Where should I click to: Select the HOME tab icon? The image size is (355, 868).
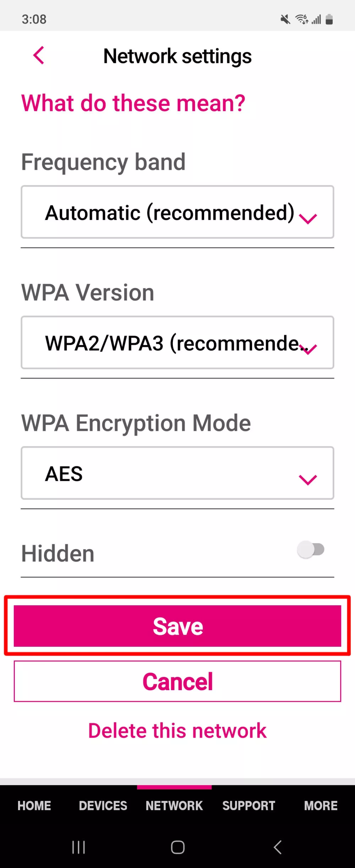pos(34,805)
